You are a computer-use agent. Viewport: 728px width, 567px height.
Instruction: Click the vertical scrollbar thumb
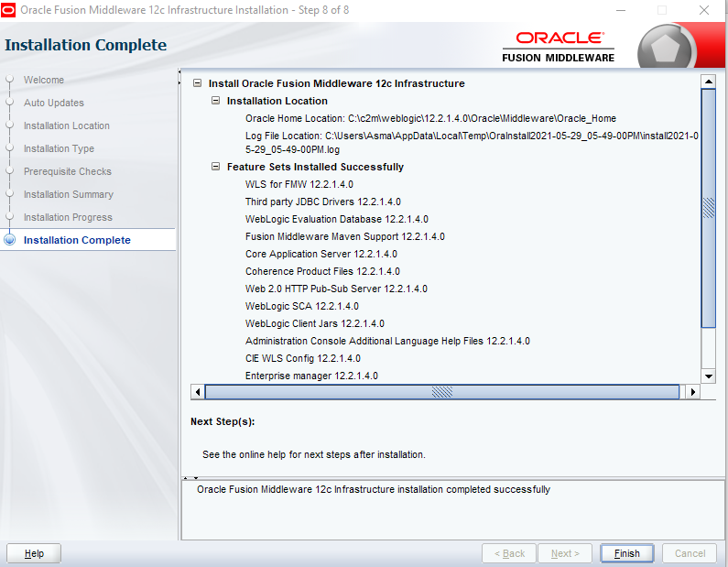709,208
